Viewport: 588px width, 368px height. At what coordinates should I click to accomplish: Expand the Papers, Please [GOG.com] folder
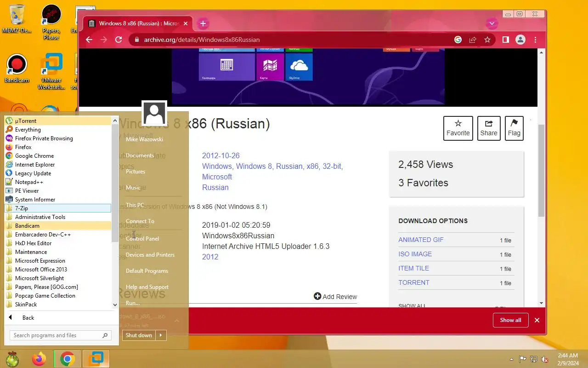58,287
